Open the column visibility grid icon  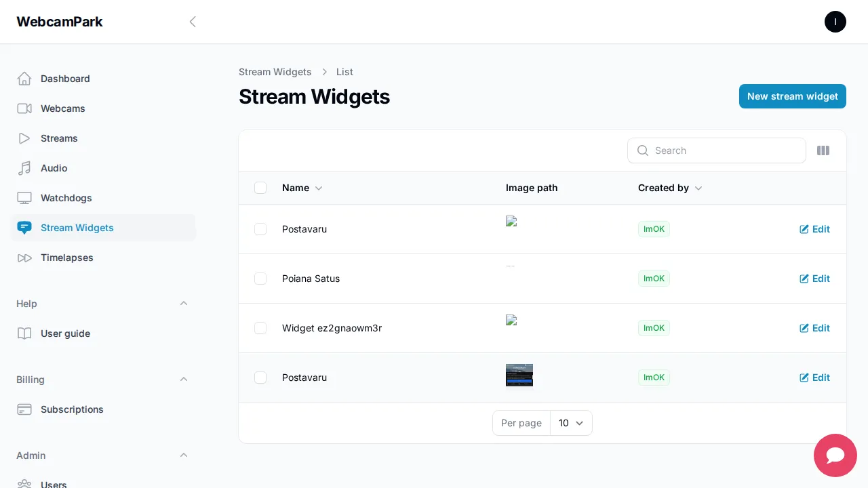[823, 150]
